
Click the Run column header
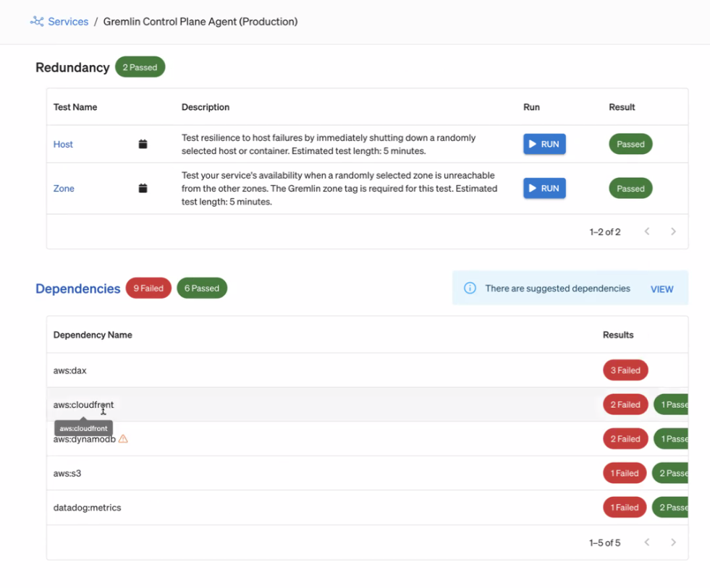click(531, 107)
